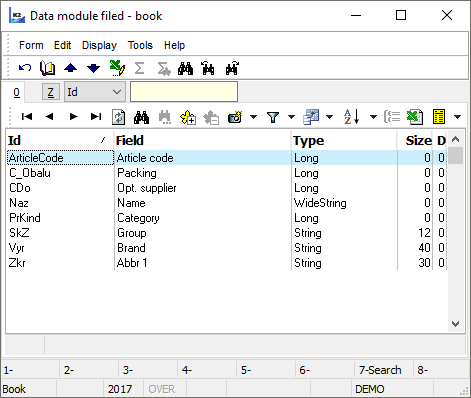Click the blue move-up arrow icon
The height and width of the screenshot is (398, 471).
[x=70, y=68]
